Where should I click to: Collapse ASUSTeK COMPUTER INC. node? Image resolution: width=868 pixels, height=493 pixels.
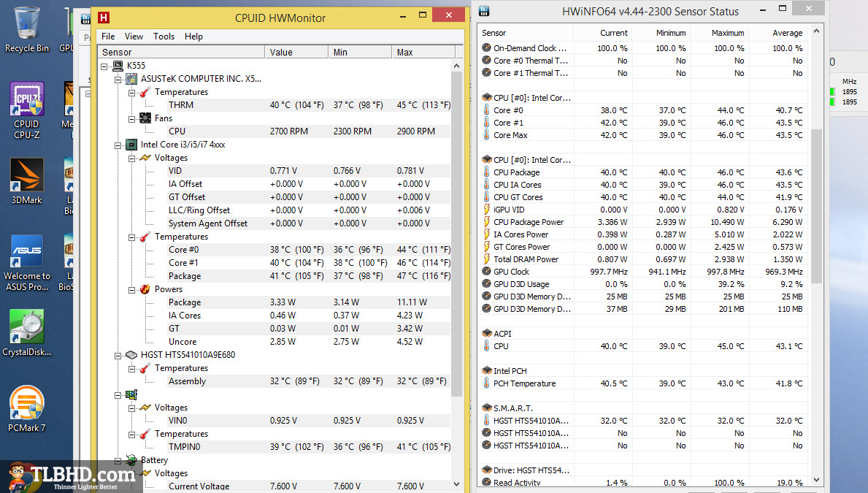tap(118, 79)
